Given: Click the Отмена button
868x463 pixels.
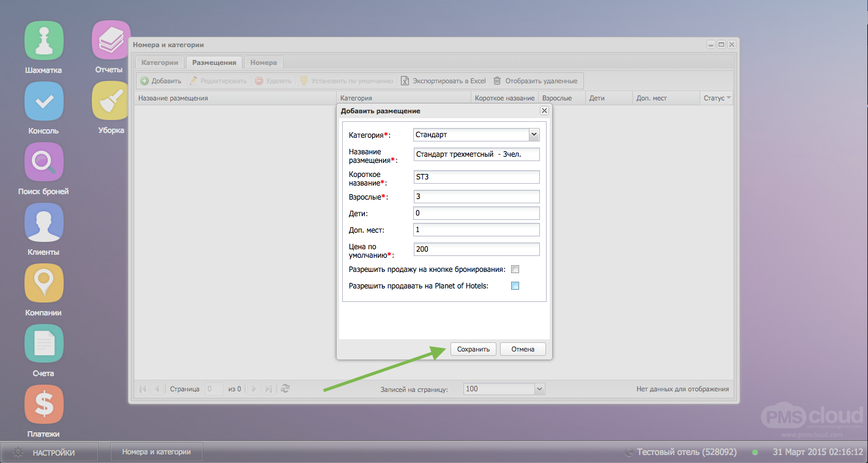Looking at the screenshot, I should pyautogui.click(x=523, y=349).
